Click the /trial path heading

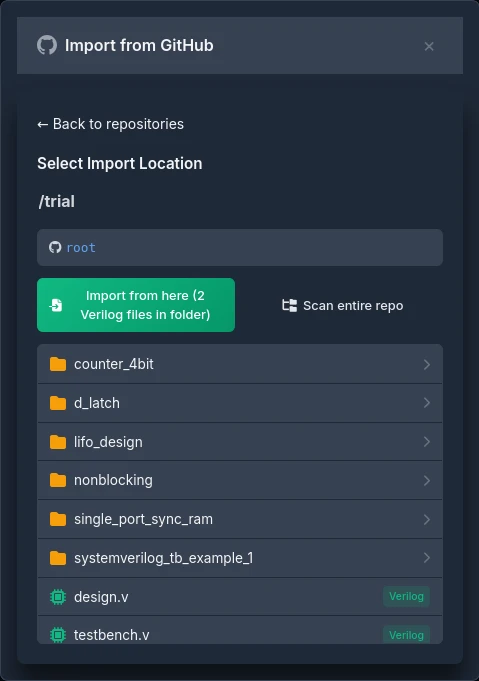pos(56,202)
